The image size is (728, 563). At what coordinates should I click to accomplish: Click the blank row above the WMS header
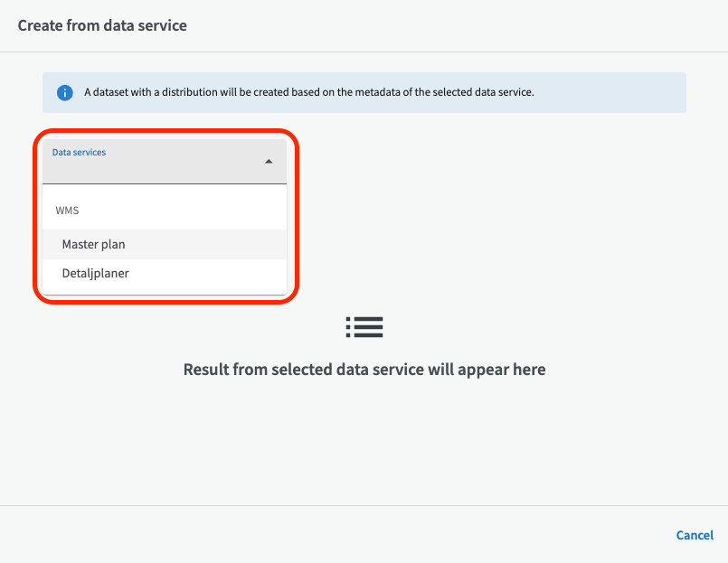click(165, 192)
